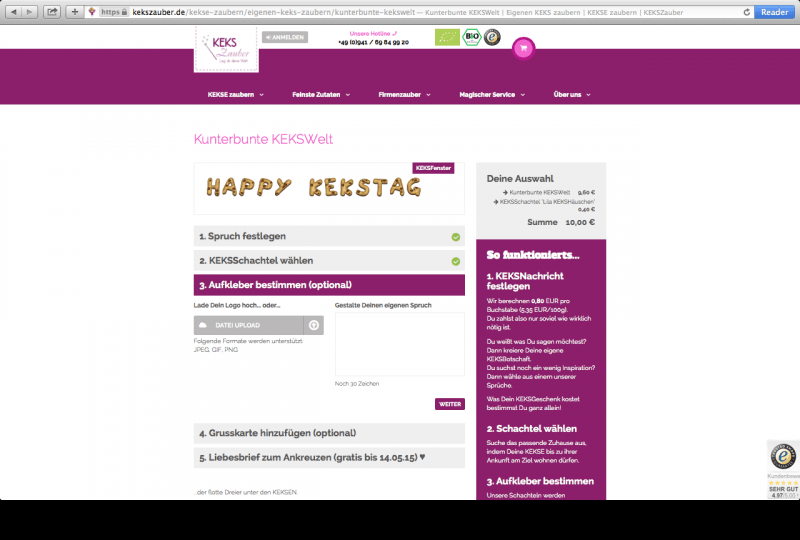Click the 'Noch 30 Zeichen' counter text
Viewport: 800px width, 540px height.
tap(357, 384)
